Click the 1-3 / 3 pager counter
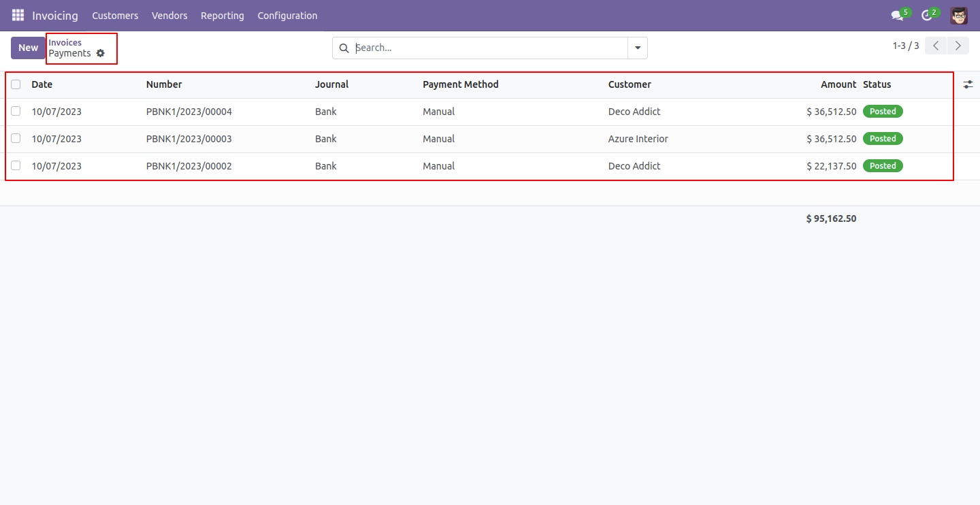 (906, 46)
